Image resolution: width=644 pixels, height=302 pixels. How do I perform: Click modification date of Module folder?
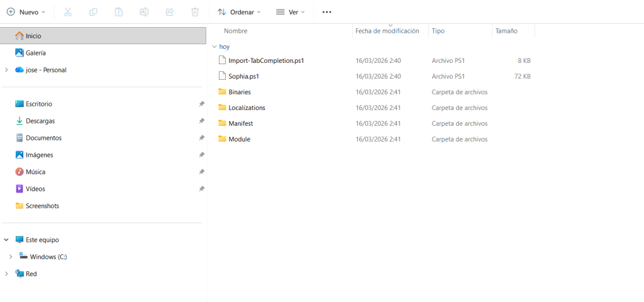point(378,139)
